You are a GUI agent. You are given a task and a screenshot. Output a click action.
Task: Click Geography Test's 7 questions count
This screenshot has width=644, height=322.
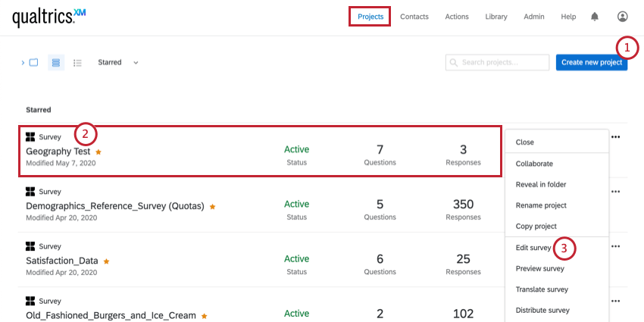[x=380, y=149]
